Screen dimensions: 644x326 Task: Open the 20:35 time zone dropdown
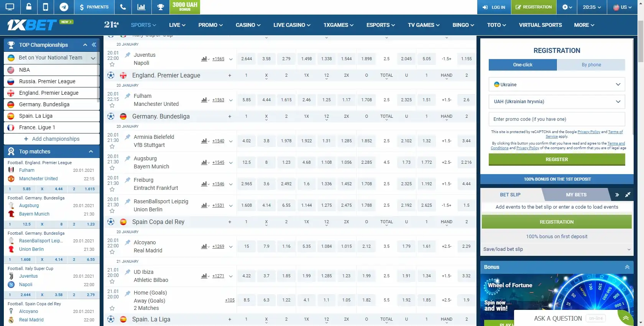click(592, 7)
